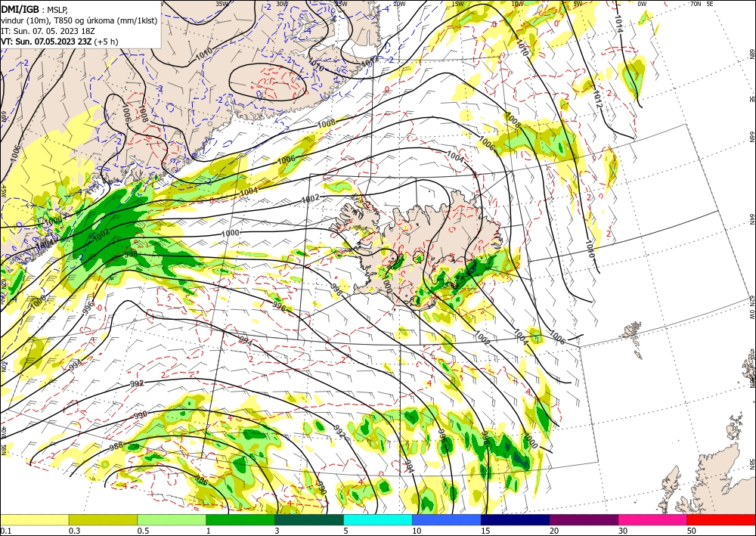Click the '15W' longitude label at top

[x=458, y=4]
